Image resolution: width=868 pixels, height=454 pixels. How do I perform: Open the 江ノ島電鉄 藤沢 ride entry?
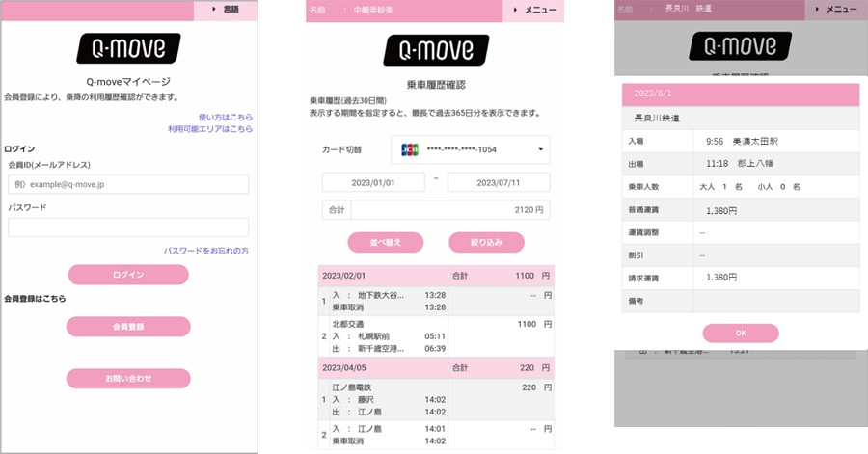coord(436,400)
